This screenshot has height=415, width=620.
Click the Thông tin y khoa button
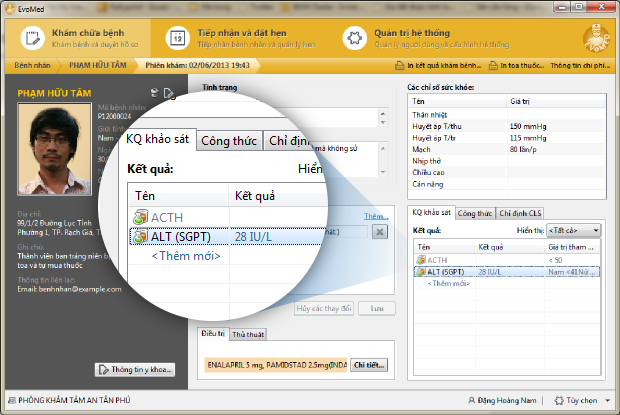coord(135,370)
